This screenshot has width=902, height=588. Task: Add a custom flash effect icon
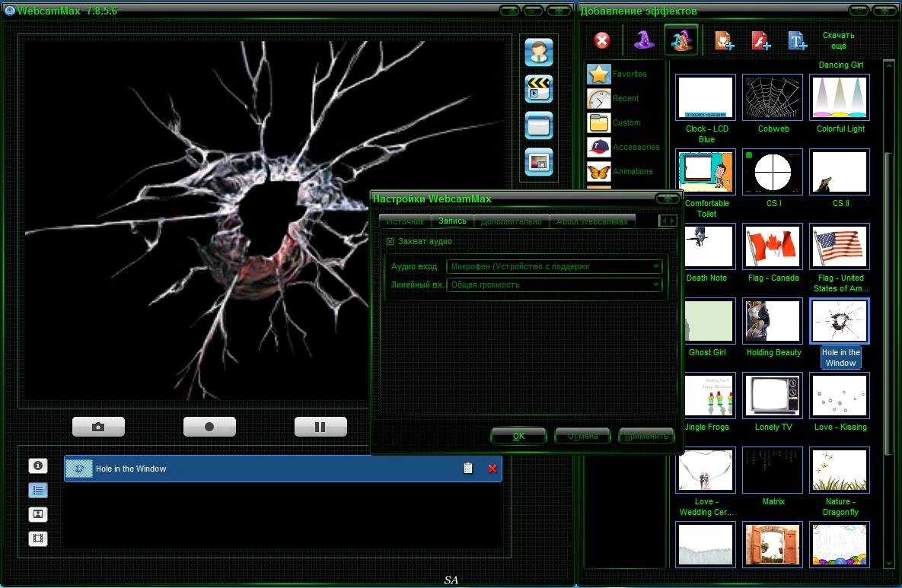click(x=760, y=41)
